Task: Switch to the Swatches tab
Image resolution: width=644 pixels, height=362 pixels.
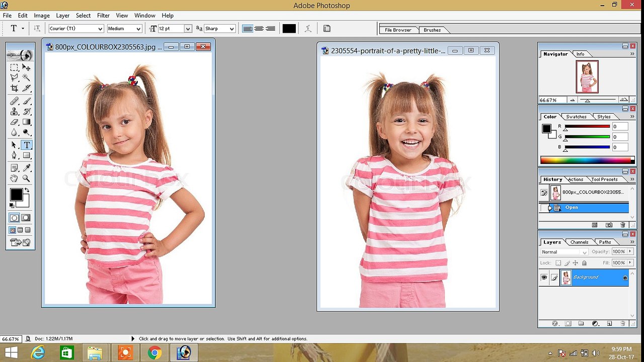Action: pos(576,117)
